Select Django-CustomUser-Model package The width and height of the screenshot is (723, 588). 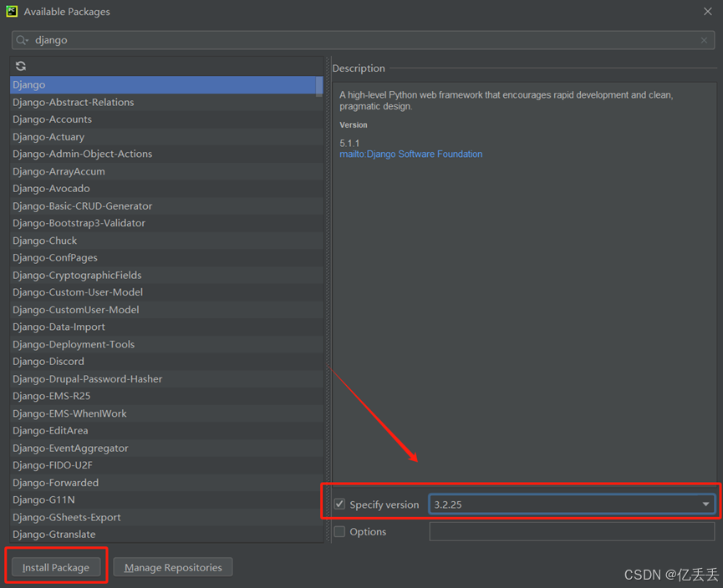166,310
